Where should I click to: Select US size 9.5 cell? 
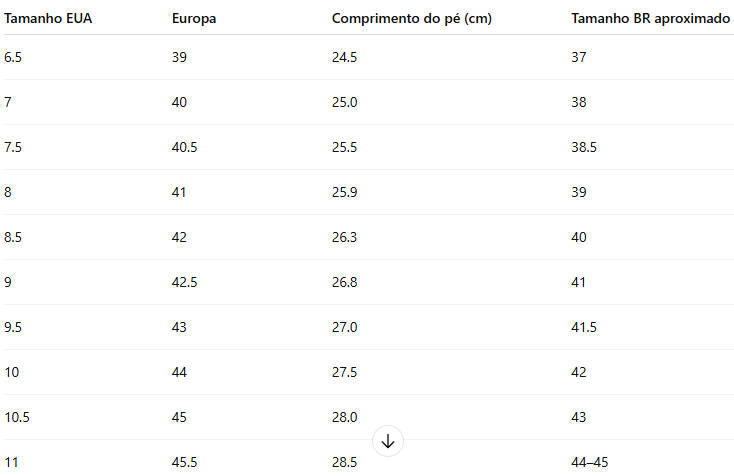[13, 327]
